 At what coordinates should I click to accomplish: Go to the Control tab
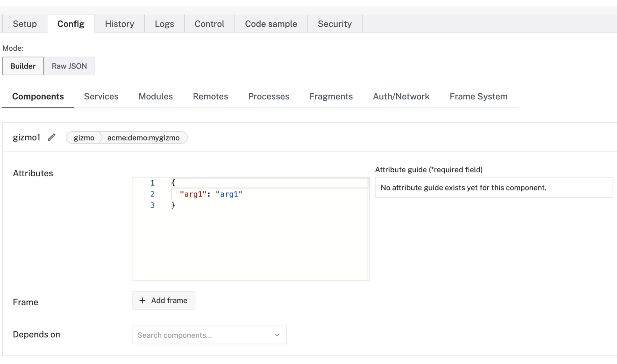click(209, 24)
